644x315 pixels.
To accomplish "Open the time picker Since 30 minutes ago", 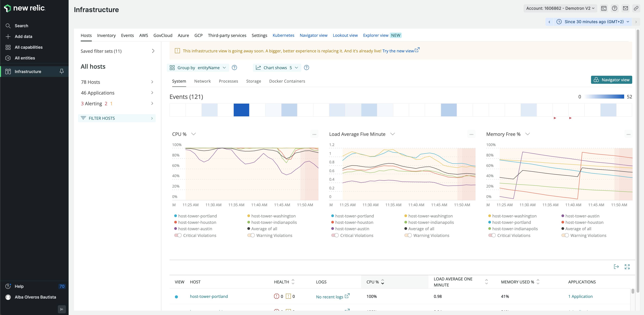I will [x=593, y=22].
